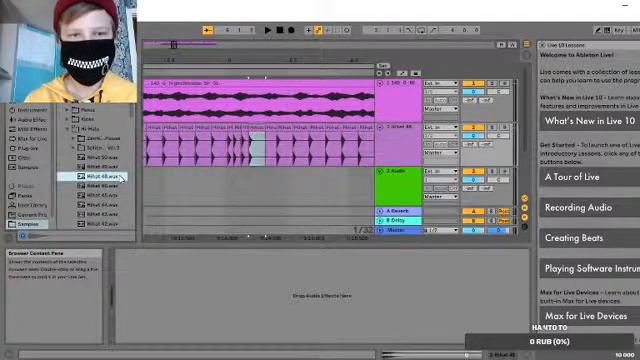The width and height of the screenshot is (640, 360).
Task: Toggle the Loop switch in control bar
Action: click(x=421, y=30)
